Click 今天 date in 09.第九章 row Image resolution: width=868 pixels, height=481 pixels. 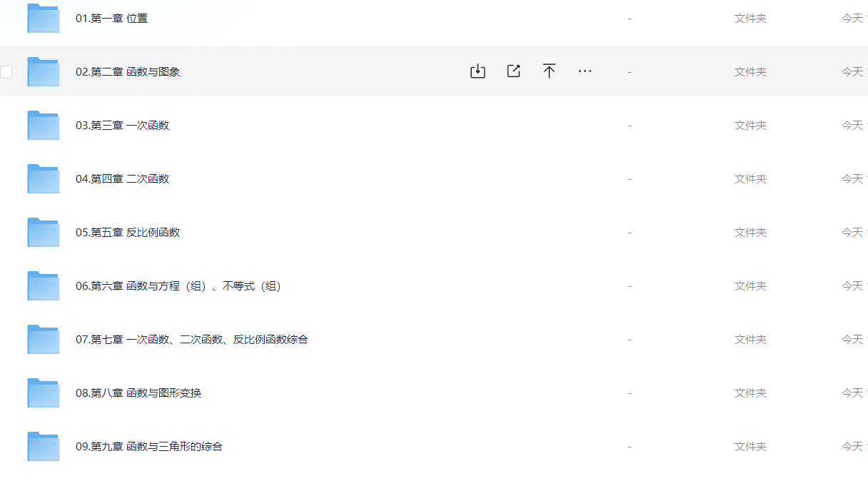[x=854, y=447]
